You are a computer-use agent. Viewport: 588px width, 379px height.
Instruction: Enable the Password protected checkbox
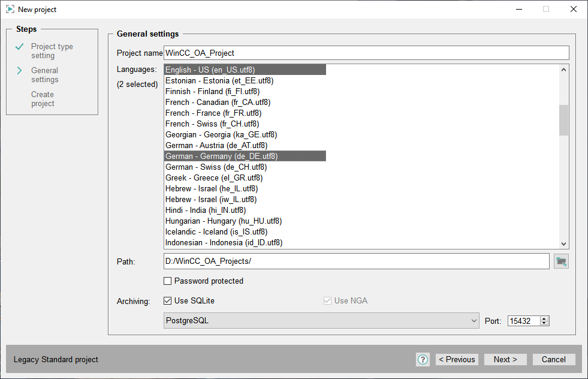[168, 281]
